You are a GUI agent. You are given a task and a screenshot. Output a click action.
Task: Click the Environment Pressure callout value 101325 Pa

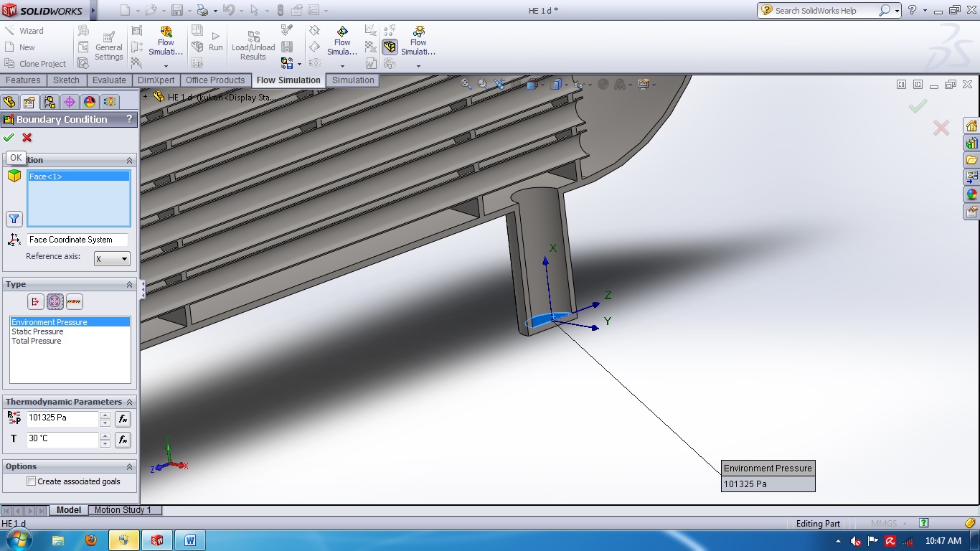[x=768, y=484]
